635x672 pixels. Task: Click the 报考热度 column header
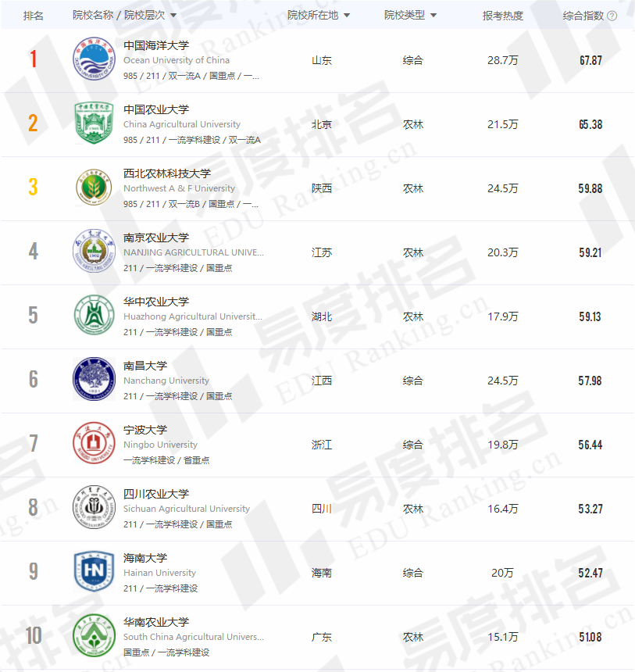click(x=502, y=16)
